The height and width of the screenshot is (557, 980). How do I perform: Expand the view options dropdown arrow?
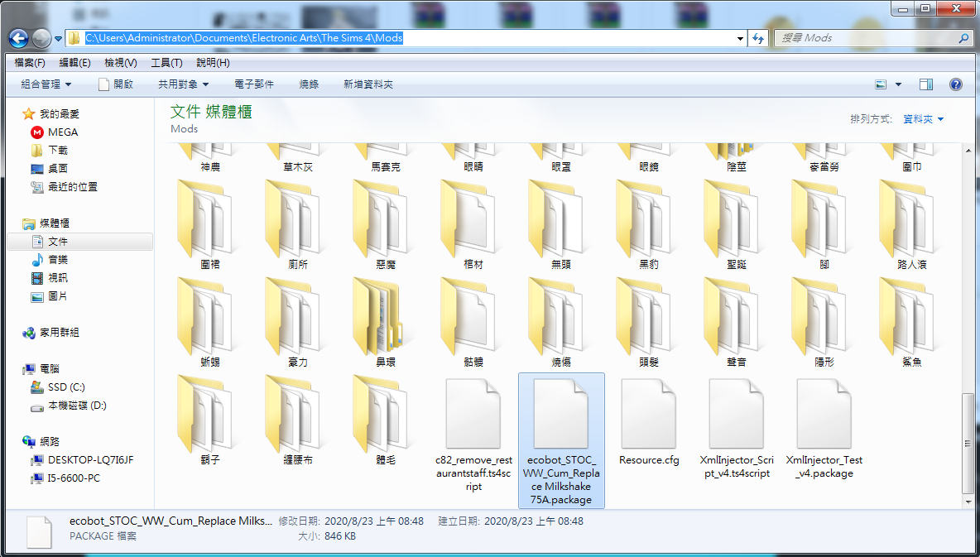pyautogui.click(x=899, y=84)
